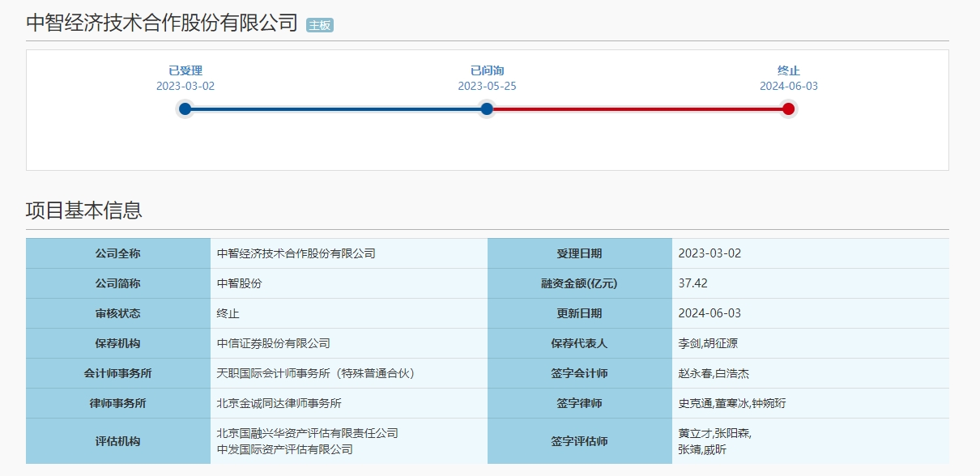The image size is (980, 476).
Task: Click the 审核状态 header cell
Action: click(118, 313)
